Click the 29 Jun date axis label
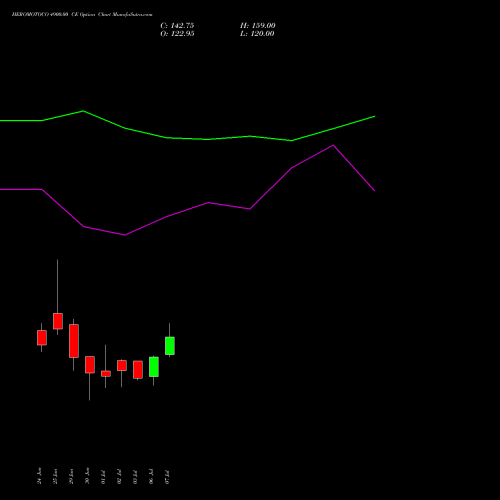This screenshot has height=500, width=500. click(x=71, y=476)
